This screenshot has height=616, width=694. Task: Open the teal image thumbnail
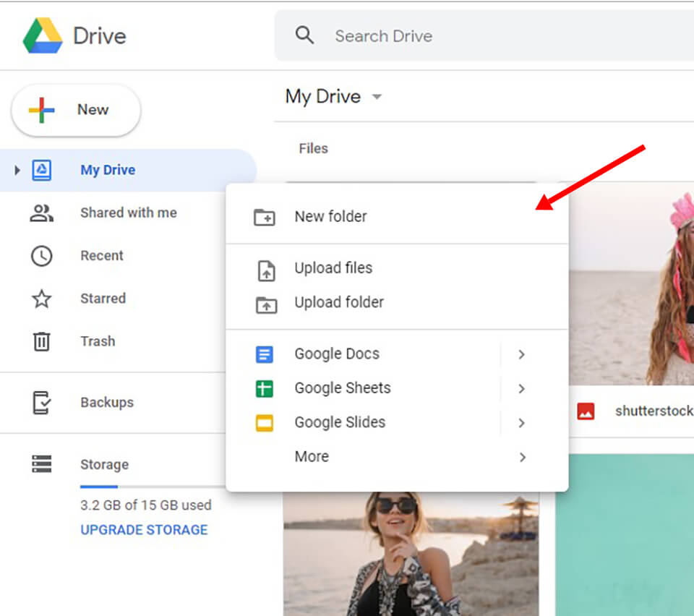(x=625, y=535)
